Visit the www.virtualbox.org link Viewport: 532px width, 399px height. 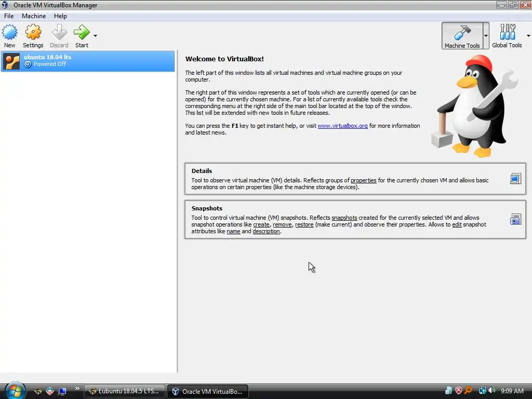click(x=342, y=126)
